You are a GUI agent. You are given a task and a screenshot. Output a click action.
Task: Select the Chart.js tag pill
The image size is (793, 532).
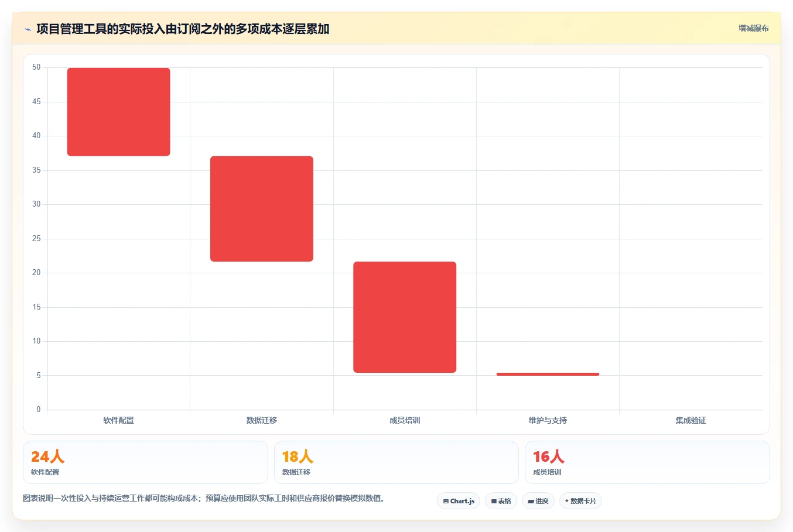(x=459, y=501)
